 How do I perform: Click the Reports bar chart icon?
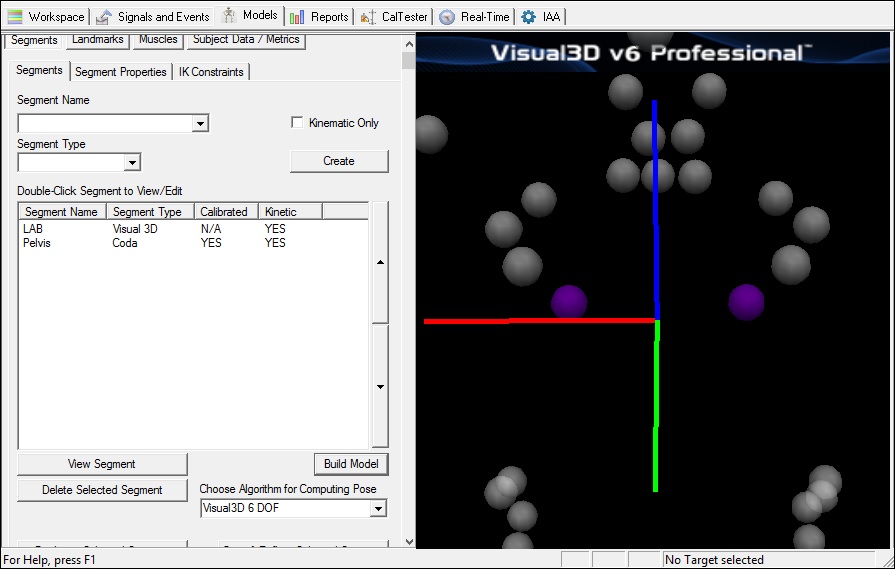tap(297, 17)
